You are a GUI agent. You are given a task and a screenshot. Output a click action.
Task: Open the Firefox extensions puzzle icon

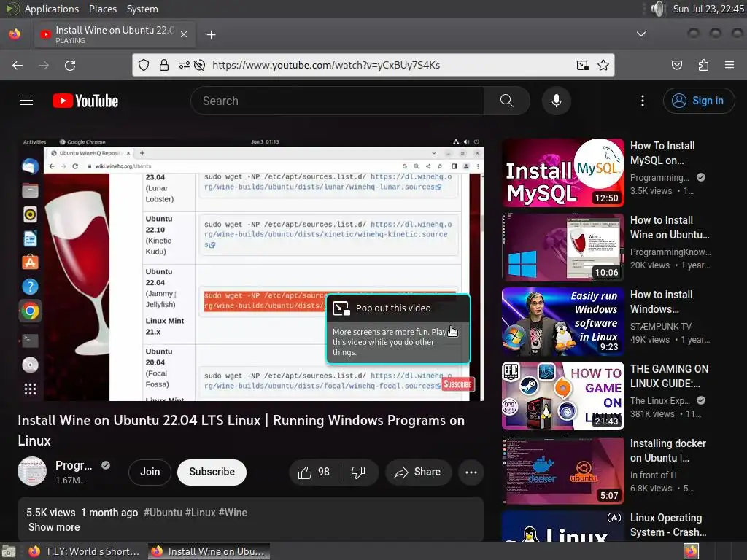703,65
